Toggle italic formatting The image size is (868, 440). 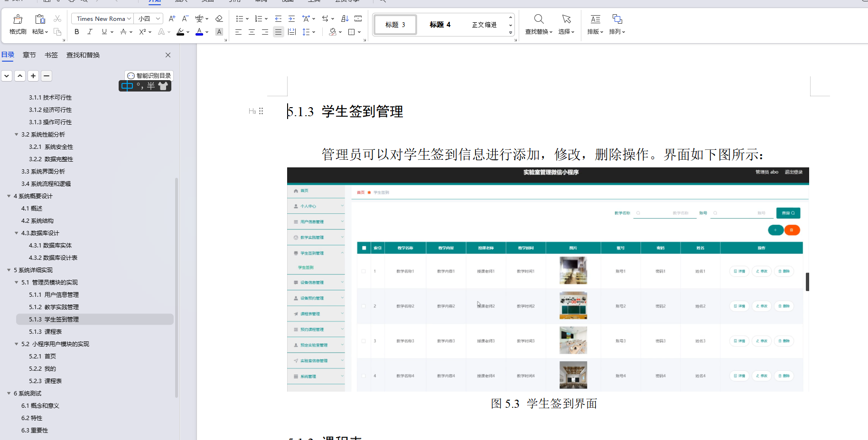90,32
